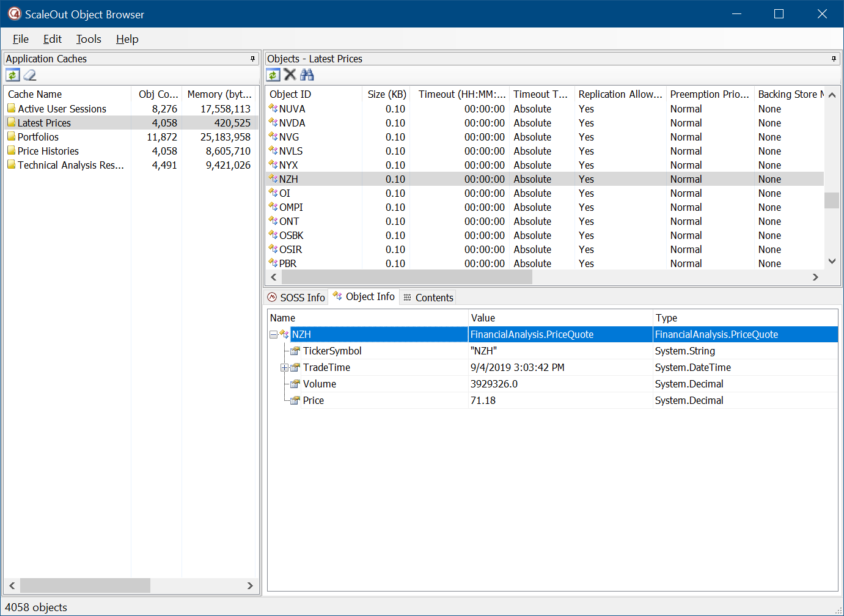Click the eraser clear-cache icon
Screen dimensions: 844x616
(30, 75)
